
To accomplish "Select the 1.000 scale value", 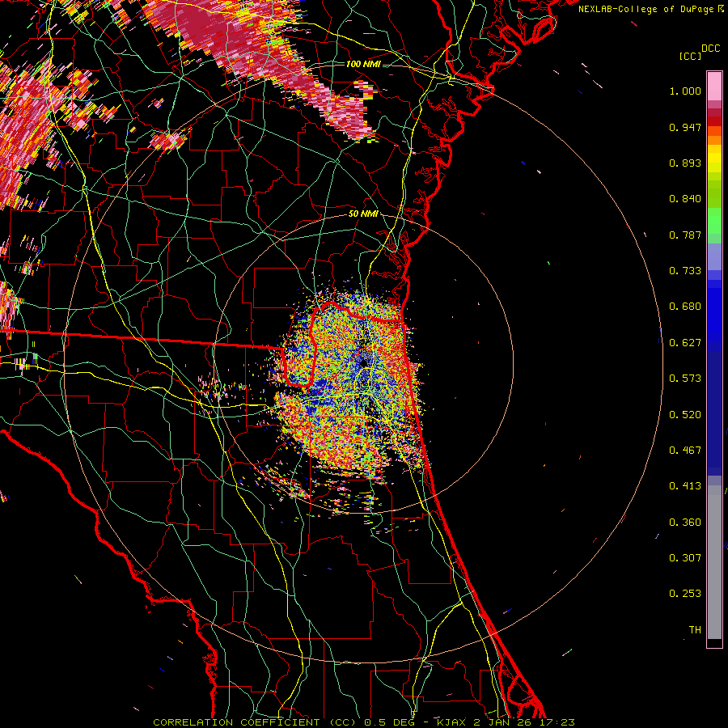I will tap(685, 91).
